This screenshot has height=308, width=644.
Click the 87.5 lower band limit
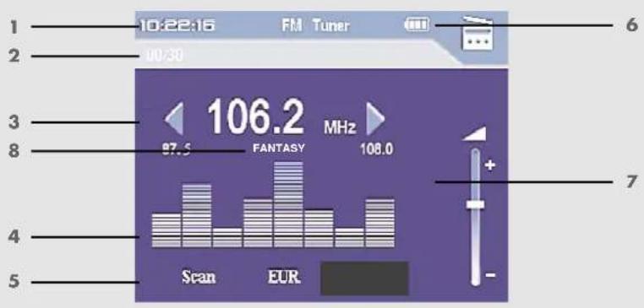[177, 149]
